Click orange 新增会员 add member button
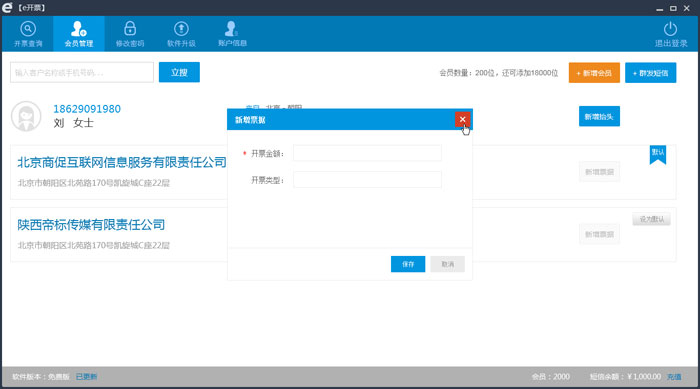The image size is (700, 389). [594, 73]
